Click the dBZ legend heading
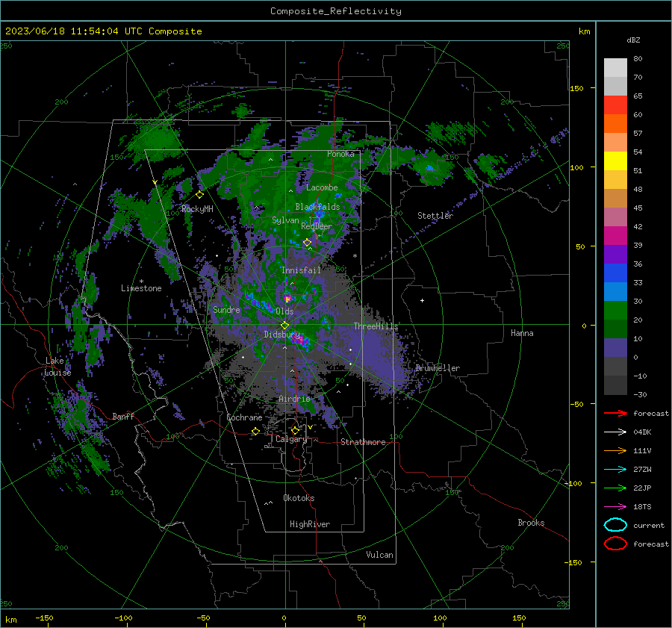The image size is (672, 628). (633, 40)
